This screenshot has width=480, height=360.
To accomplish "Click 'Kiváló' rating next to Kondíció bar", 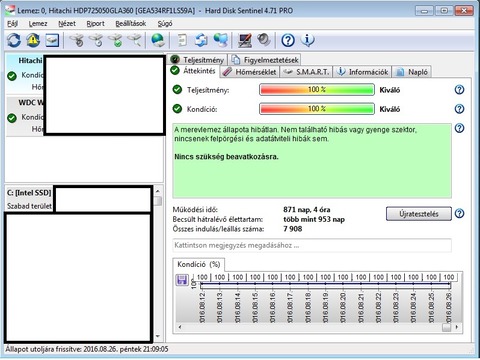I will (x=390, y=109).
